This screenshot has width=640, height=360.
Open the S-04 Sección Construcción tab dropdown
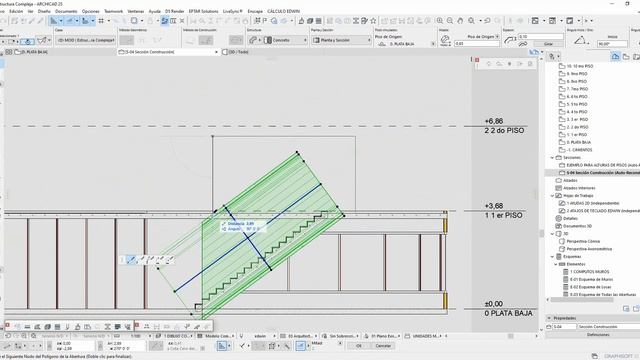pos(216,52)
